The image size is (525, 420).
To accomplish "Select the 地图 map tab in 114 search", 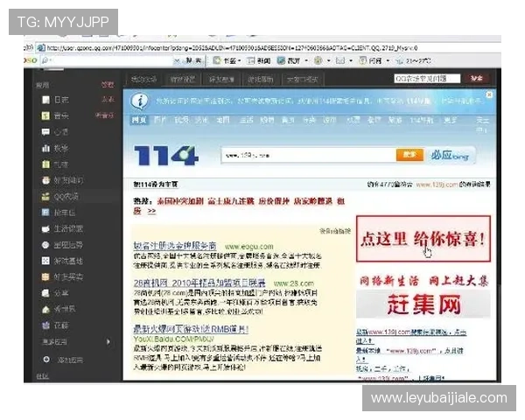I will point(222,120).
